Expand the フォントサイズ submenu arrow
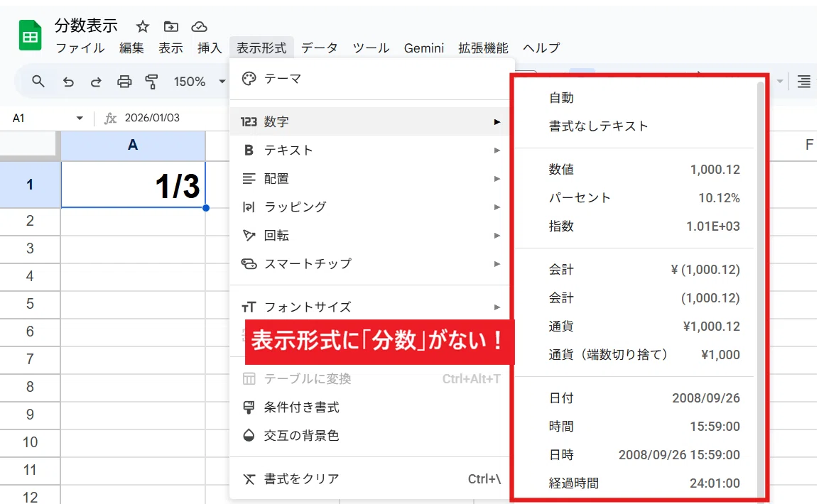 pos(497,307)
